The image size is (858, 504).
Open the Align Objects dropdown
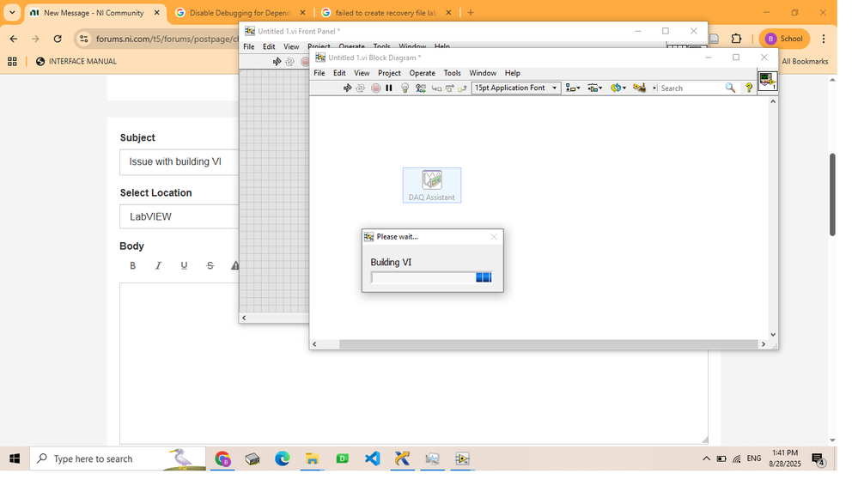pos(572,88)
